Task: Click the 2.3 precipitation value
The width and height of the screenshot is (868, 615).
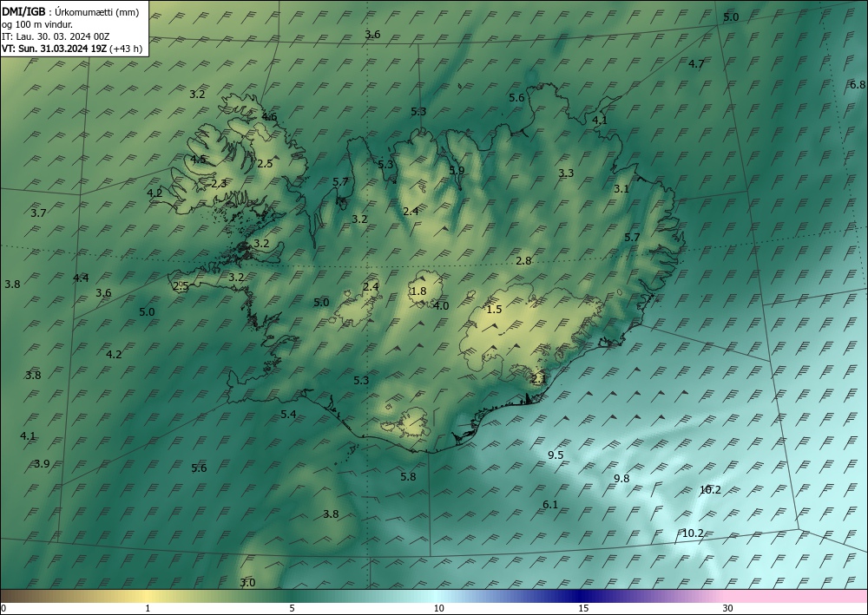Action: coord(219,183)
